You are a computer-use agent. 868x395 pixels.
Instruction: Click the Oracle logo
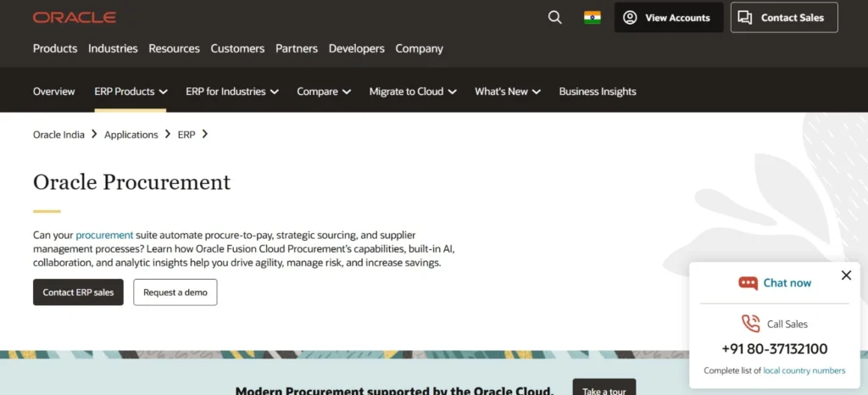[x=75, y=18]
